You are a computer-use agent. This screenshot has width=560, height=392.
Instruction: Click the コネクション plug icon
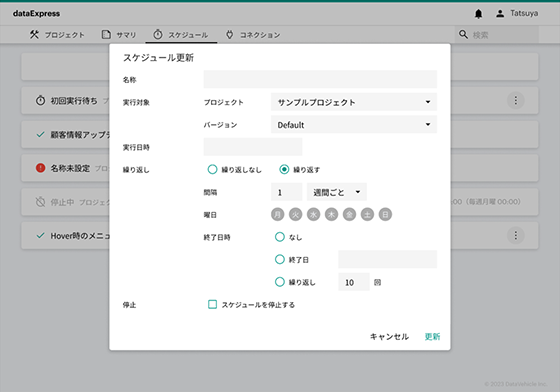pyautogui.click(x=230, y=35)
